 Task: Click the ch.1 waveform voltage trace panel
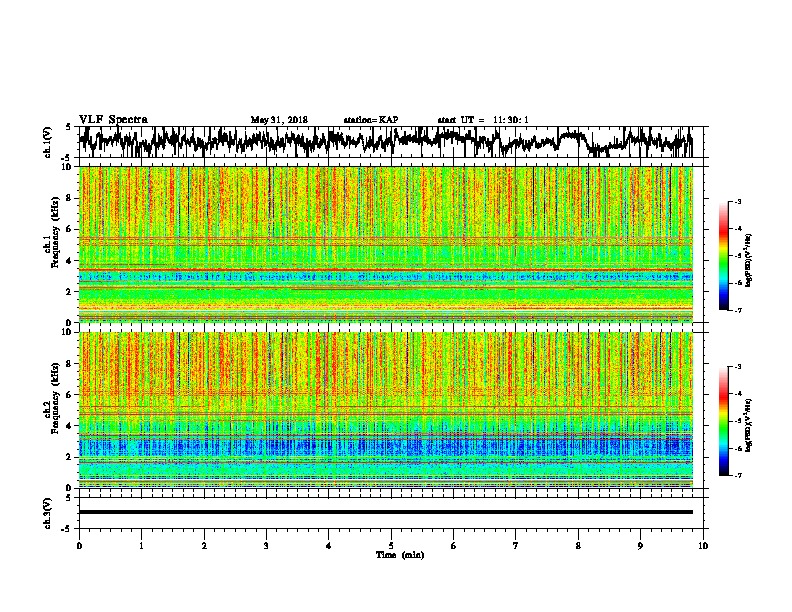tap(390, 142)
